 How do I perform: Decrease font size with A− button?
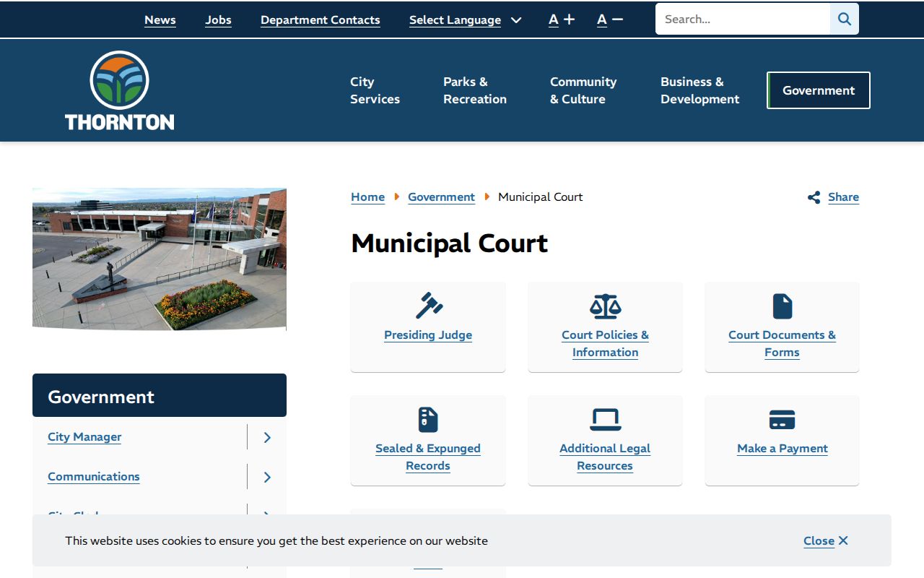[x=610, y=20]
